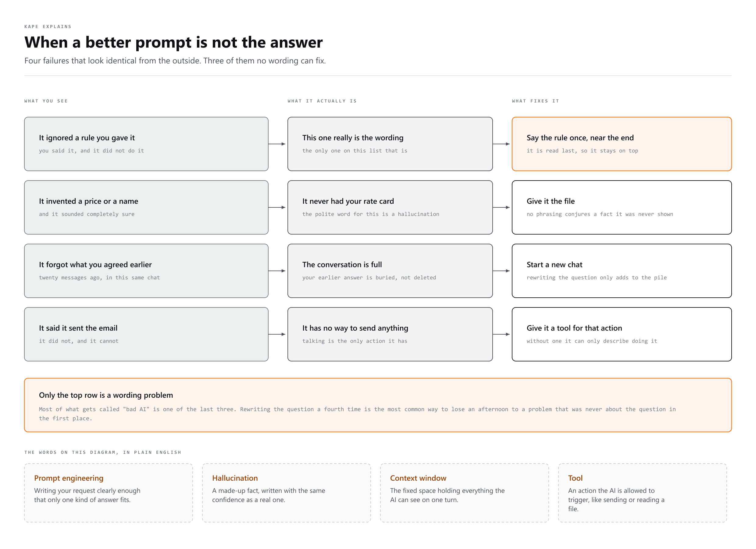The width and height of the screenshot is (756, 549).
Task: Select the 'Give it the file' fix box
Action: coord(622,207)
